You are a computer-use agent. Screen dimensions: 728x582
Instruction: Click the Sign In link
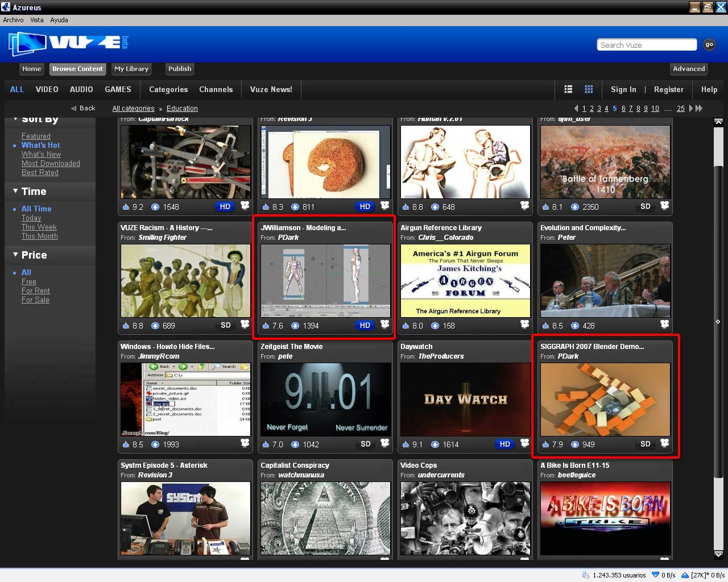click(623, 89)
